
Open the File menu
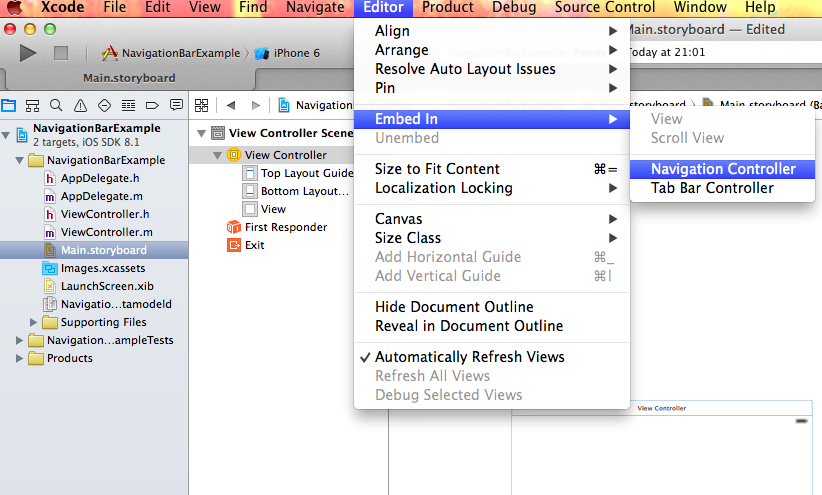click(x=114, y=7)
